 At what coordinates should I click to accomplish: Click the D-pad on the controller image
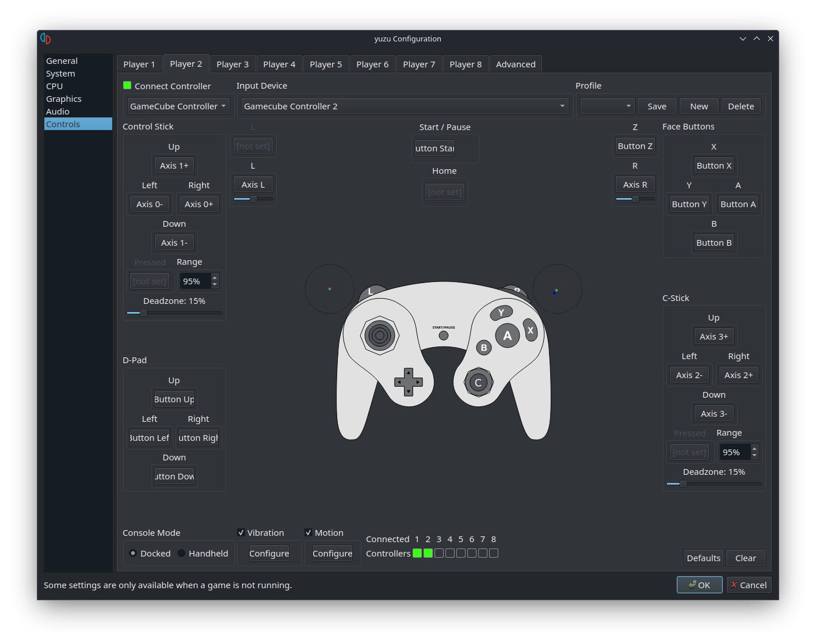(409, 382)
